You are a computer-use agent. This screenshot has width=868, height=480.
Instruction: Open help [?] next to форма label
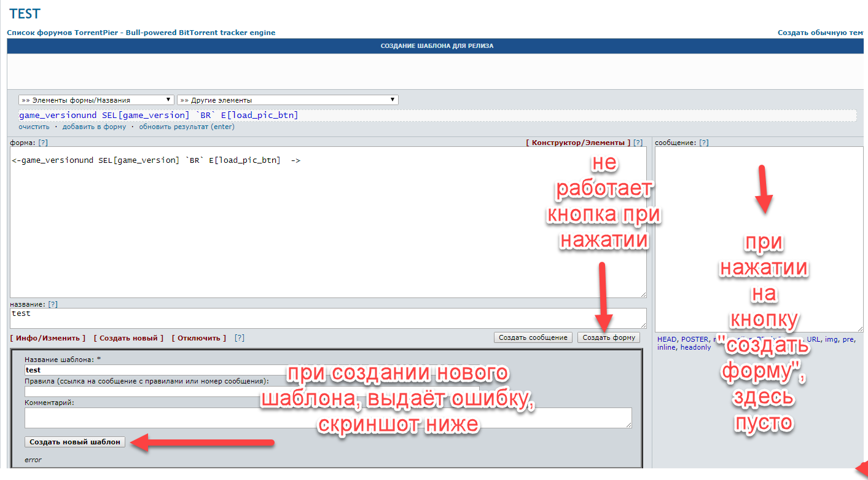(43, 143)
